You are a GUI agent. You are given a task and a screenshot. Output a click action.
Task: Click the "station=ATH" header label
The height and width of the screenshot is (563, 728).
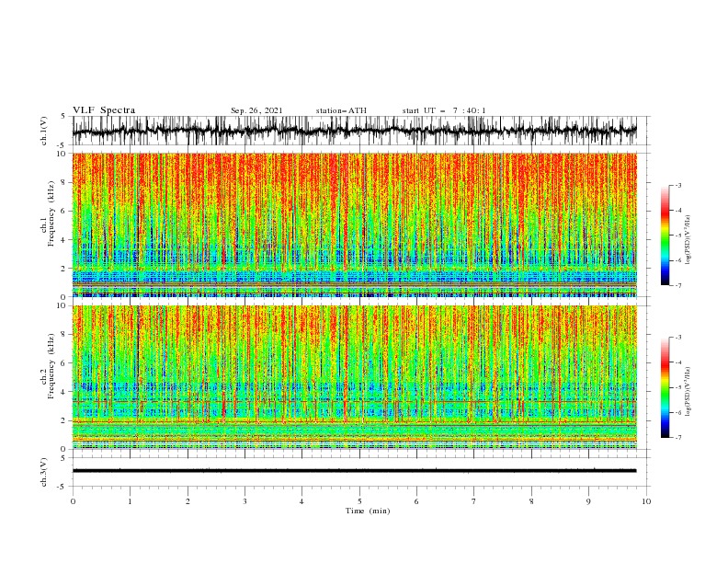(x=341, y=110)
